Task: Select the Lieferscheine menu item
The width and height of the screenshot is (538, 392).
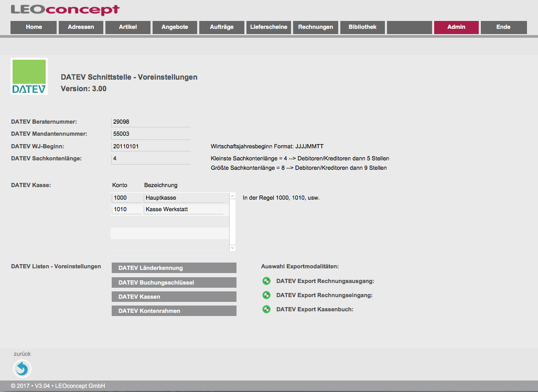Action: point(268,27)
